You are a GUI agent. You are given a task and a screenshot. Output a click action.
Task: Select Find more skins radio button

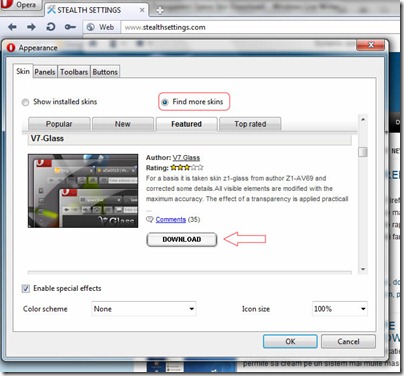165,102
